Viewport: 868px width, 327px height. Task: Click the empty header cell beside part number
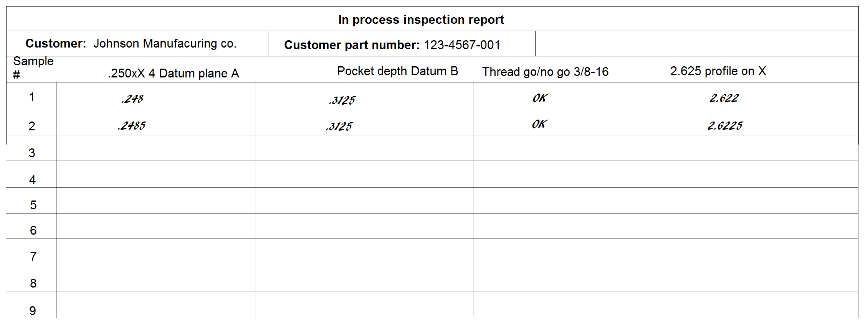[x=696, y=44]
